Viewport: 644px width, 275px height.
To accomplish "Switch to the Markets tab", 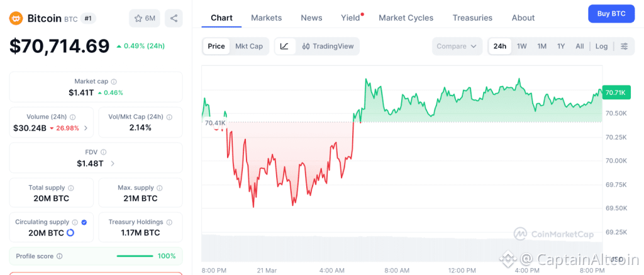I will 266,18.
